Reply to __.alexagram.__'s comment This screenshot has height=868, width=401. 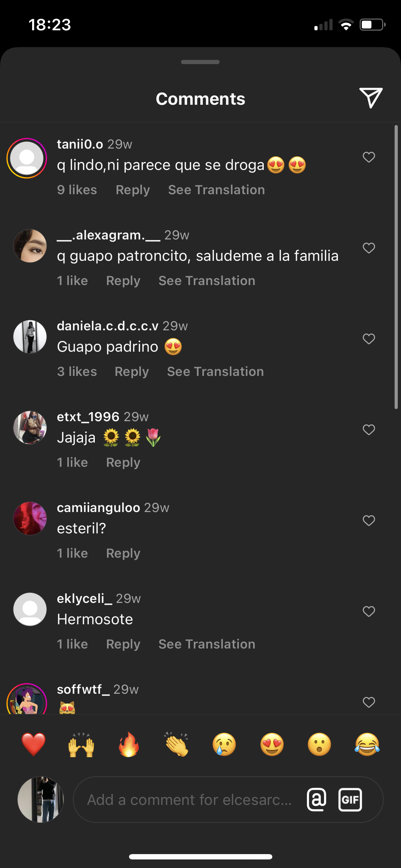tap(123, 281)
